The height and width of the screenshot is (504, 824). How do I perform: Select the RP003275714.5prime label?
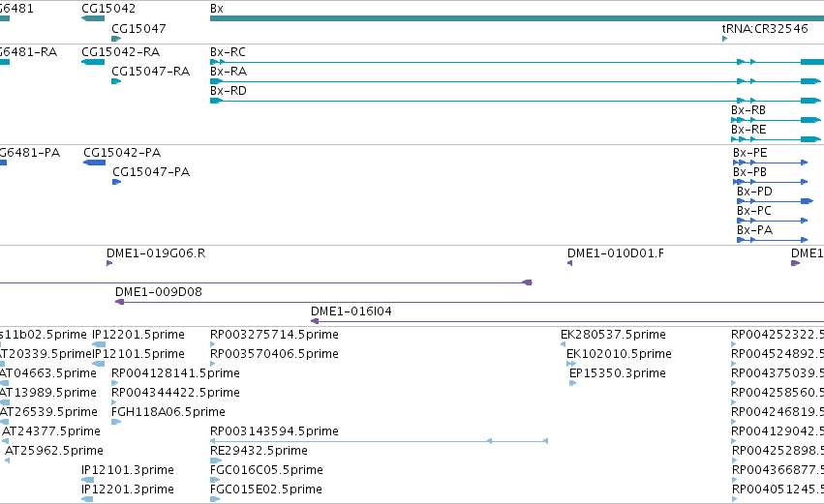pos(274,335)
